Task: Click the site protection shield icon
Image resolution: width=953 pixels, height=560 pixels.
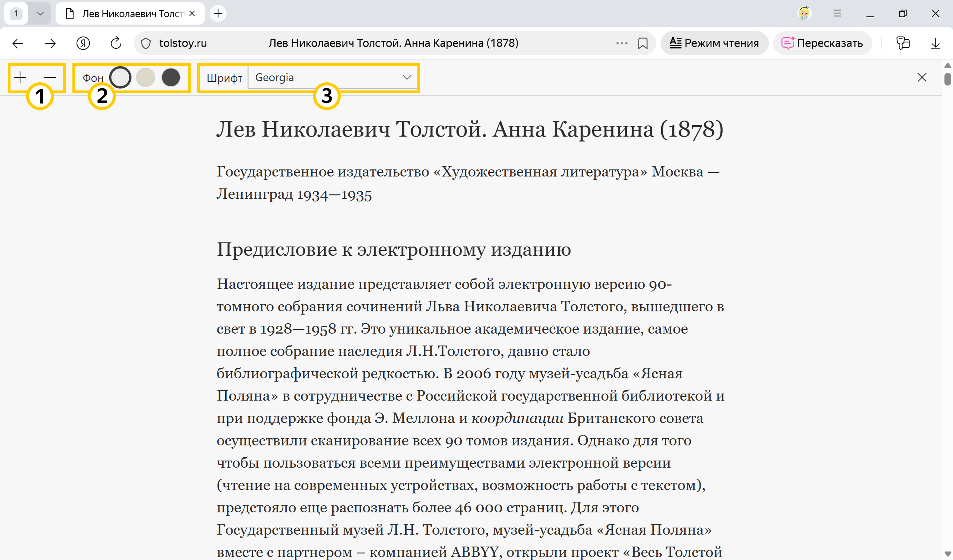Action: click(x=146, y=44)
